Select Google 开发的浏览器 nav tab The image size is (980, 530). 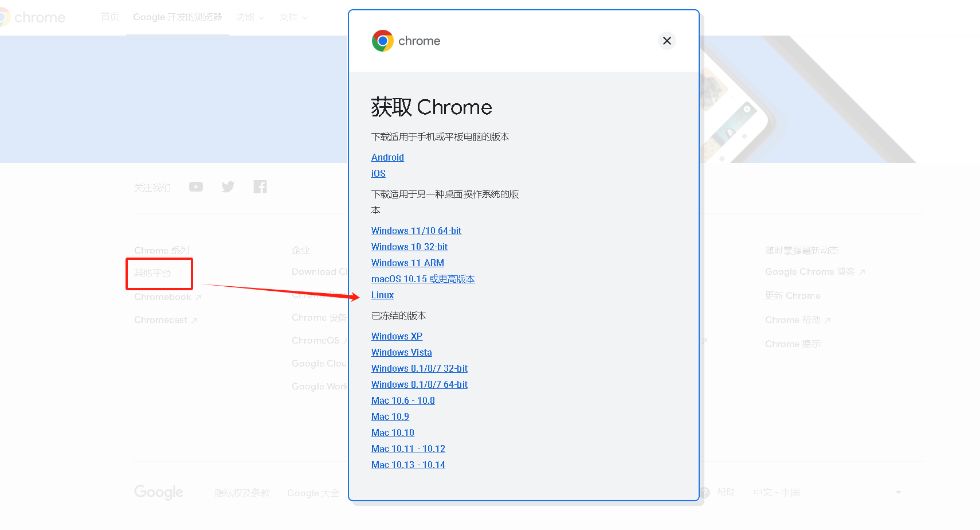[x=178, y=17]
